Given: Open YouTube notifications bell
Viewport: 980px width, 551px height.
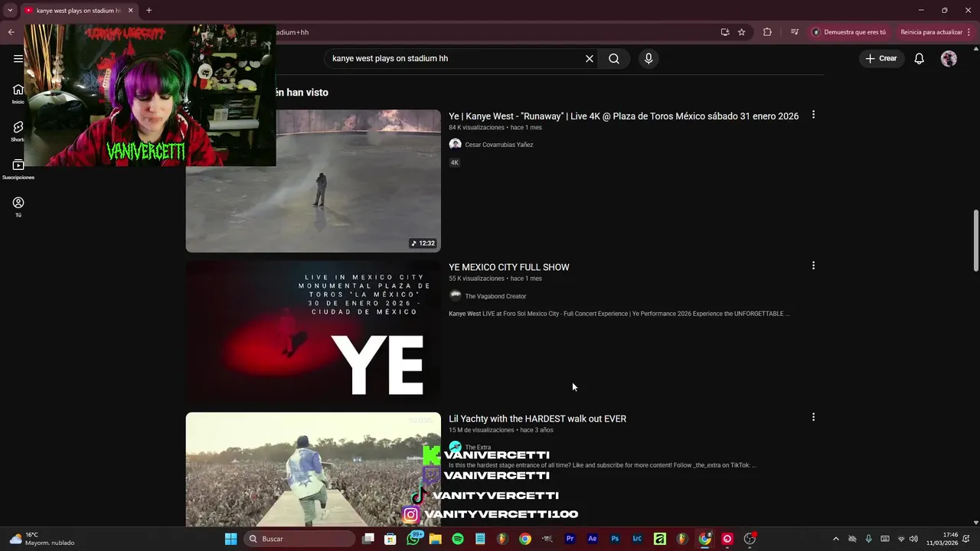Looking at the screenshot, I should tap(920, 59).
